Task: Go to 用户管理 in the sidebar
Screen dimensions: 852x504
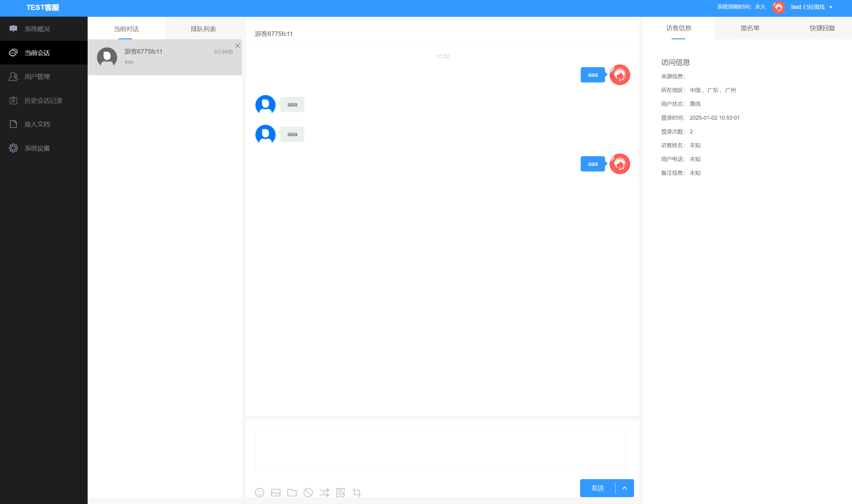Action: [x=37, y=77]
